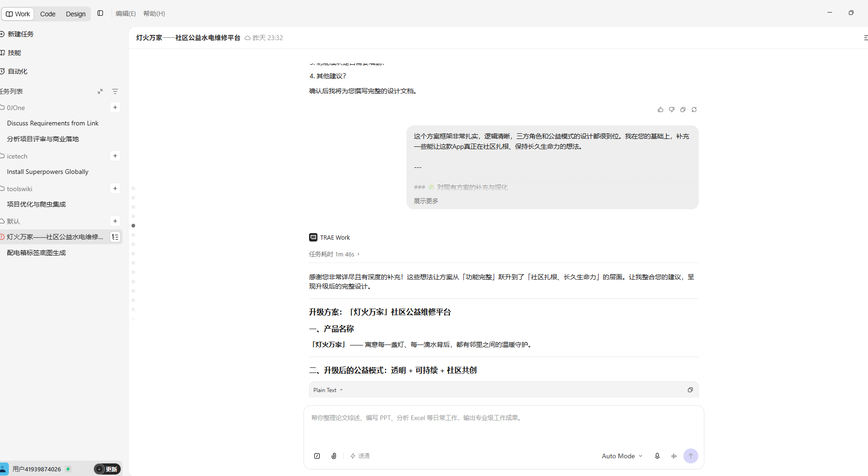Screen dimensions: 868x476
Task: Click the chat message input field
Action: [x=503, y=427]
